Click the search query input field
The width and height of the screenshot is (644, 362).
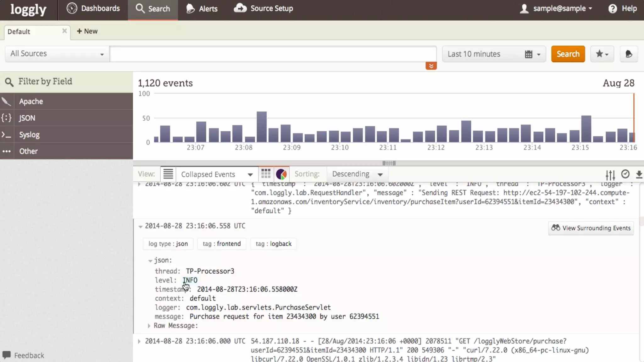click(x=273, y=54)
